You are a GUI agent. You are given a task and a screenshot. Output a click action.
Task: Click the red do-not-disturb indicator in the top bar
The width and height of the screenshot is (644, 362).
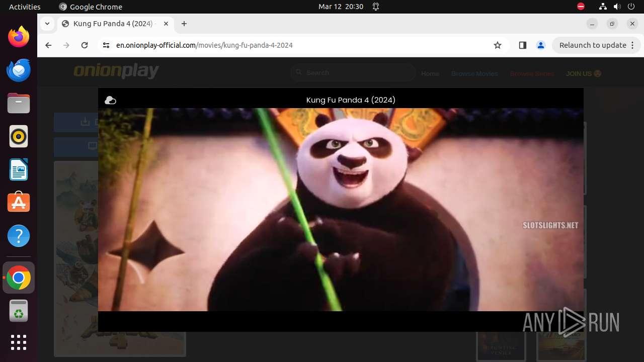pyautogui.click(x=581, y=7)
